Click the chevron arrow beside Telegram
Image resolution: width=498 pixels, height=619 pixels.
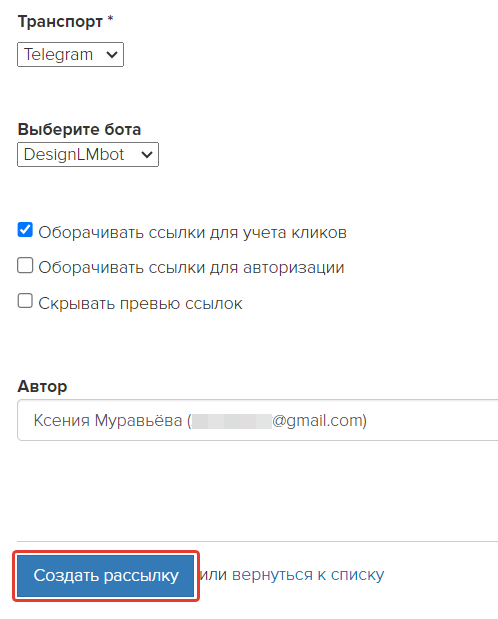[112, 54]
